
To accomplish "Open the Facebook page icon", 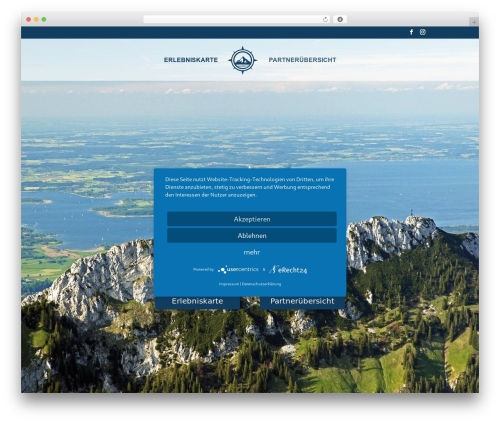I will click(x=411, y=32).
